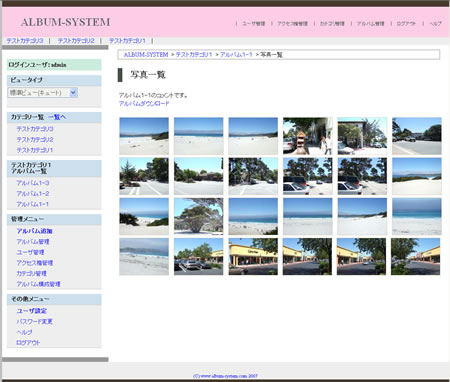Click the 写真一覧 page heading
The width and height of the screenshot is (450, 382).
[x=148, y=75]
